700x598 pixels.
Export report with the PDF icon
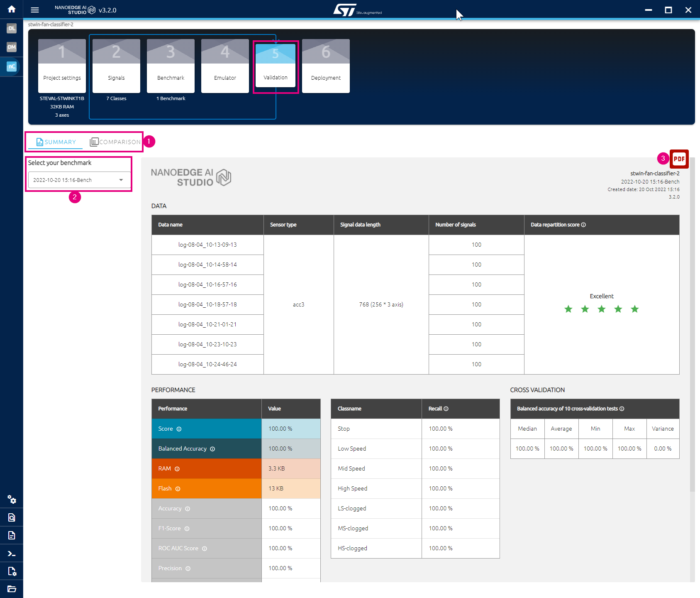[679, 159]
